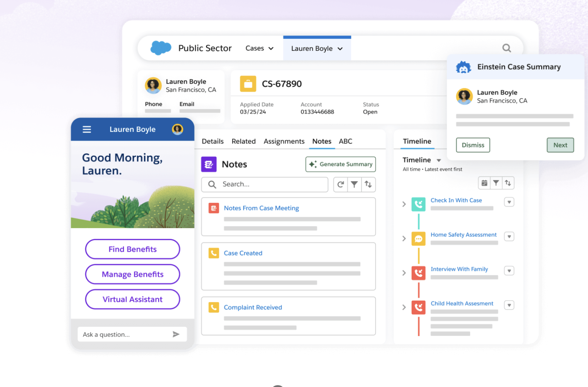Screen dimensions: 588x387
Task: Click the Home Safety Assessment chat icon
Action: 419,239
